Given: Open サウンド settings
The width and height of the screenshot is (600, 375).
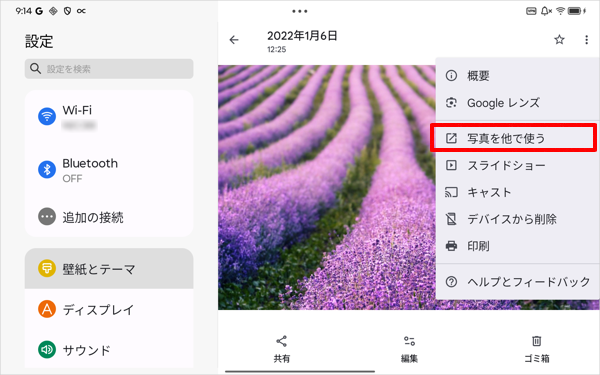Looking at the screenshot, I should pyautogui.click(x=109, y=349).
